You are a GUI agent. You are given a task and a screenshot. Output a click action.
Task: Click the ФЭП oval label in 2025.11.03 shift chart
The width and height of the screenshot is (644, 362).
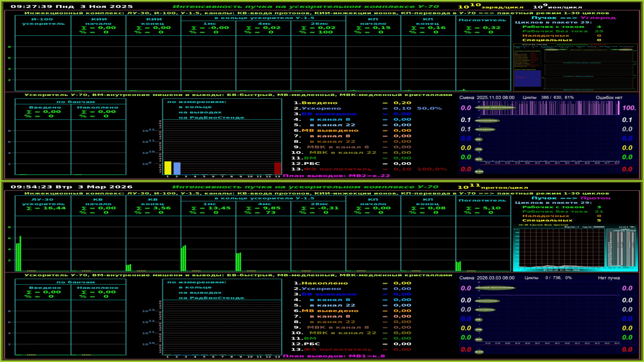(479, 172)
